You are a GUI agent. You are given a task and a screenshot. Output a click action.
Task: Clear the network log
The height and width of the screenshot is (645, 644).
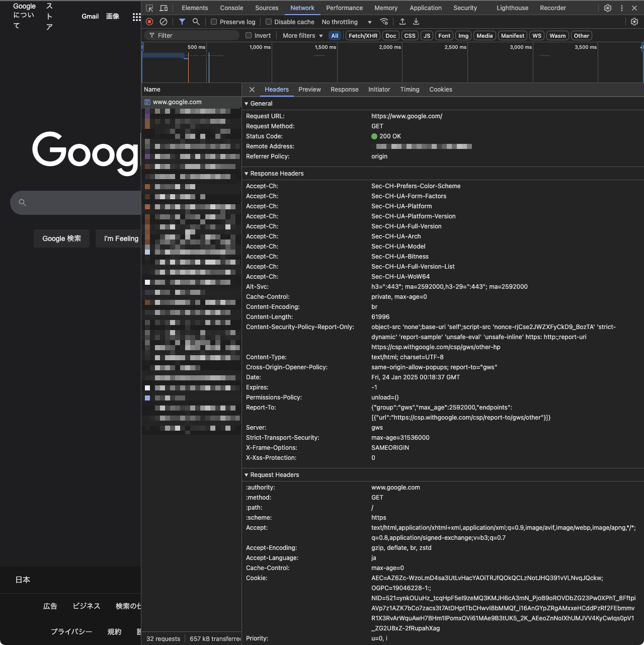click(x=164, y=22)
